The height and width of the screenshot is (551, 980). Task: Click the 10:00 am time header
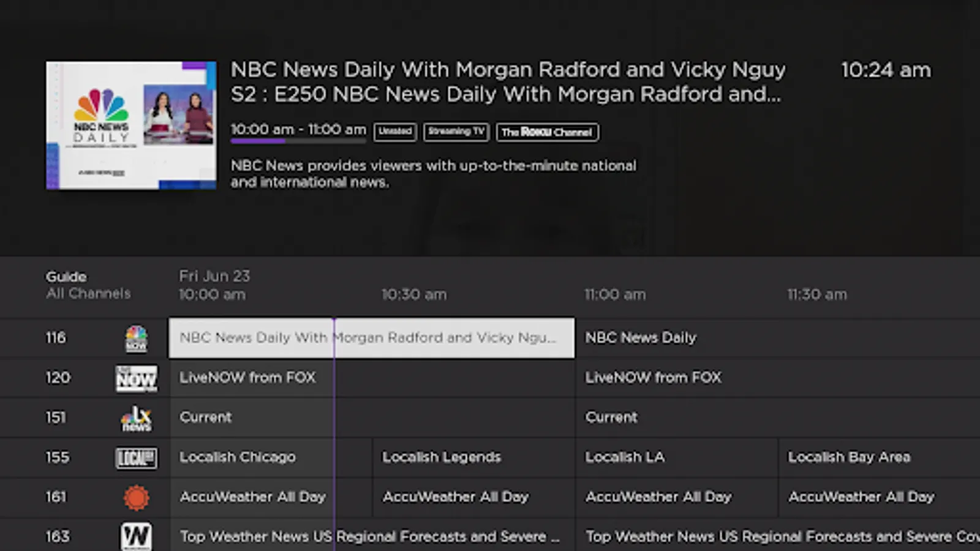click(x=212, y=294)
